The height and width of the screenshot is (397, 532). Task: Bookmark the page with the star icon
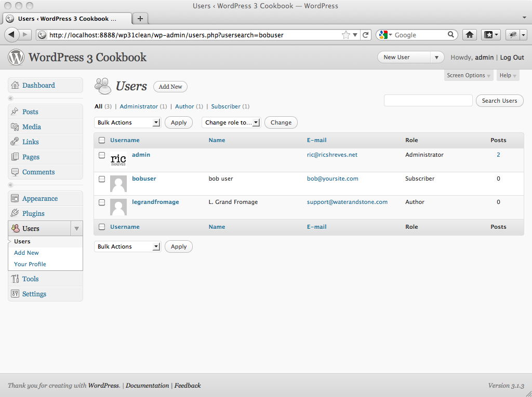click(x=345, y=35)
